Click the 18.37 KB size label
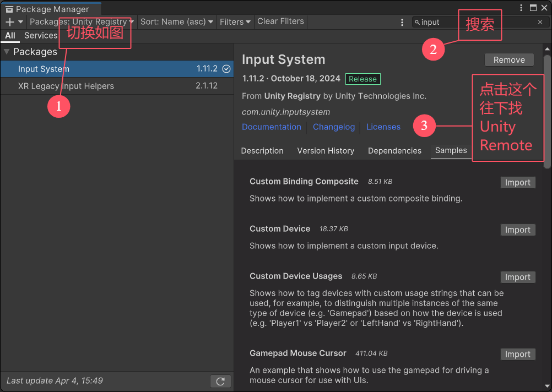552x392 pixels. click(x=334, y=229)
